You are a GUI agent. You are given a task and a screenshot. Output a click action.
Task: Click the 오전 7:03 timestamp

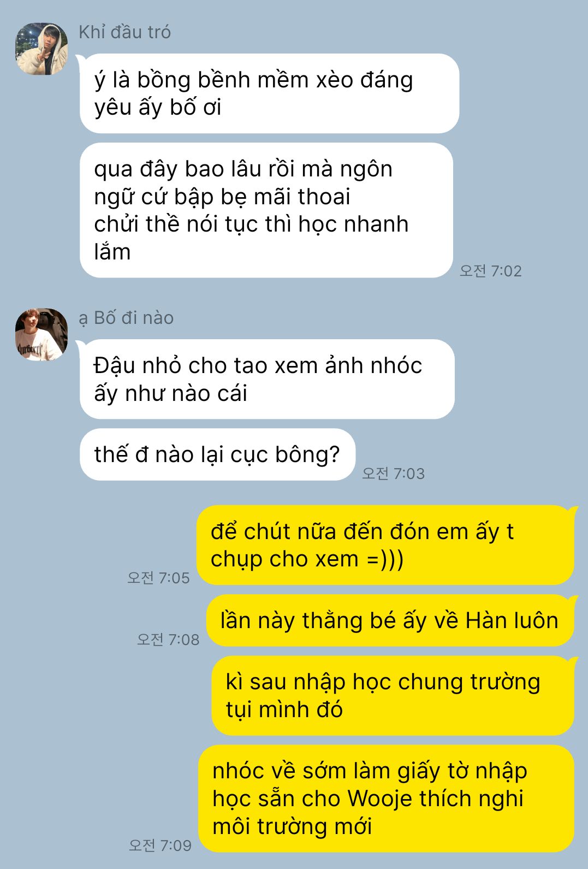pos(393,474)
